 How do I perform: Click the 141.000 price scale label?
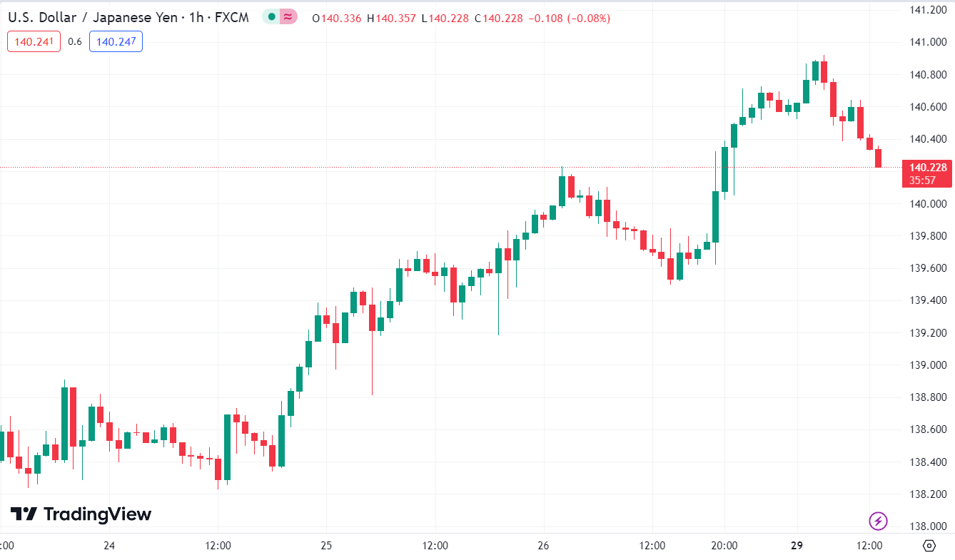[926, 42]
